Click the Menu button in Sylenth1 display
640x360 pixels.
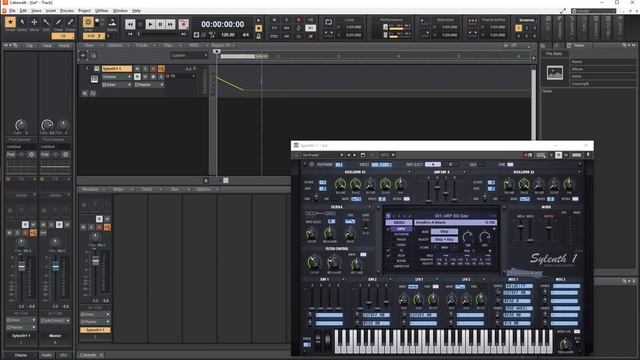click(x=399, y=223)
